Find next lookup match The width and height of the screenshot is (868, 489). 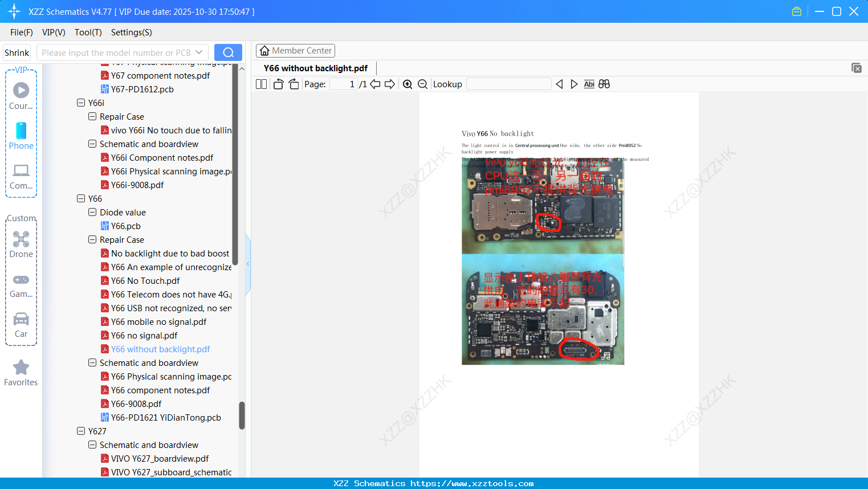coord(574,84)
